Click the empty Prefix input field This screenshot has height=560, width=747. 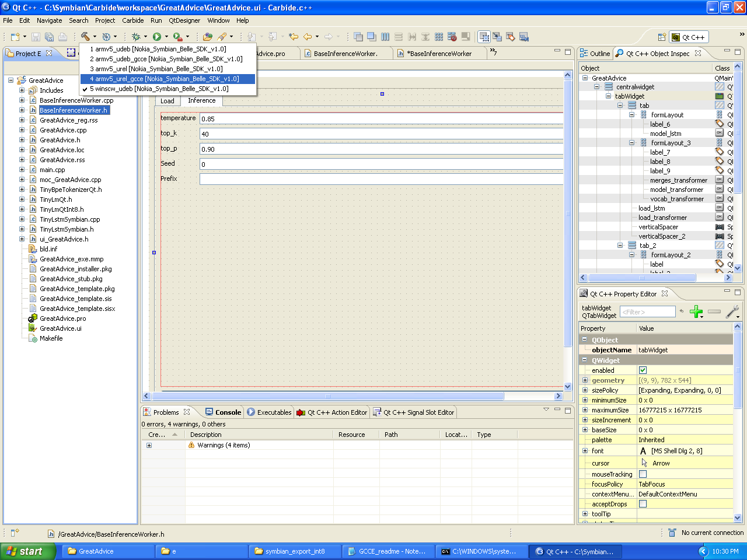click(382, 179)
